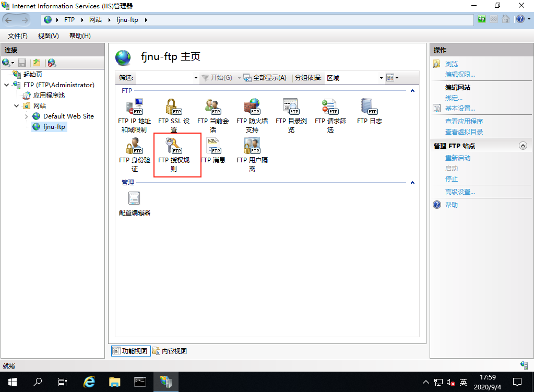The image size is (534, 392).
Task: Open the notification center icon
Action: [517, 382]
